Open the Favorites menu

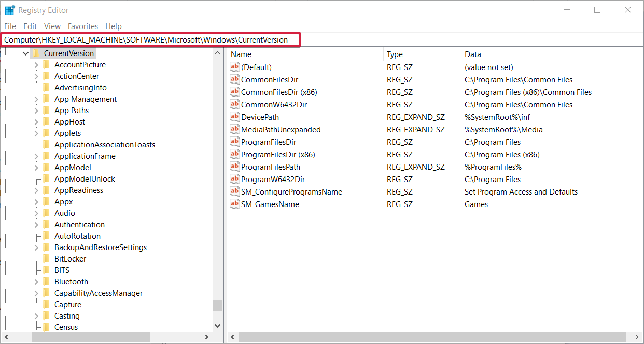[83, 26]
